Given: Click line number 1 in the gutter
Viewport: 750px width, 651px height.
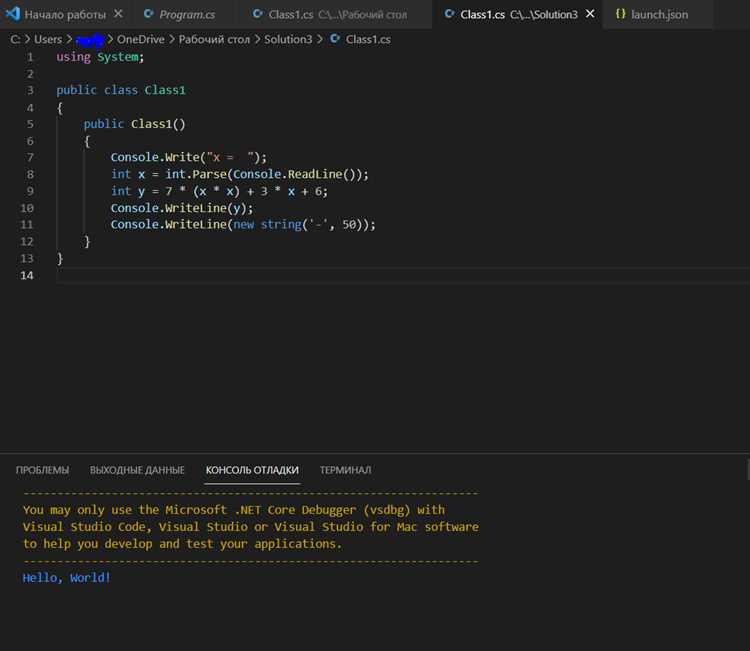Looking at the screenshot, I should pyautogui.click(x=30, y=57).
